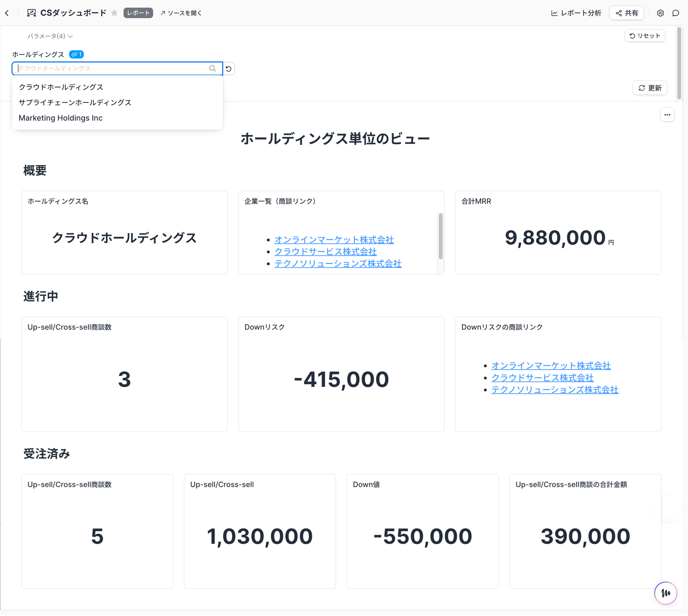Click the レポート tag in the header
688x616 pixels.
tap(138, 13)
